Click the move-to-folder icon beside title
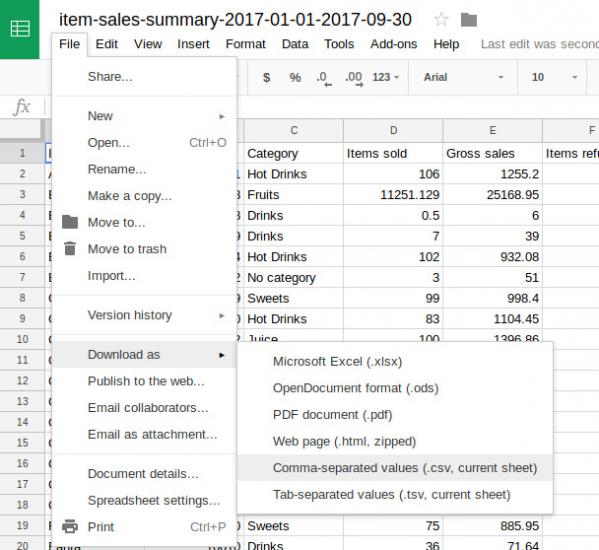Screen dimensions: 599x550 [469, 19]
